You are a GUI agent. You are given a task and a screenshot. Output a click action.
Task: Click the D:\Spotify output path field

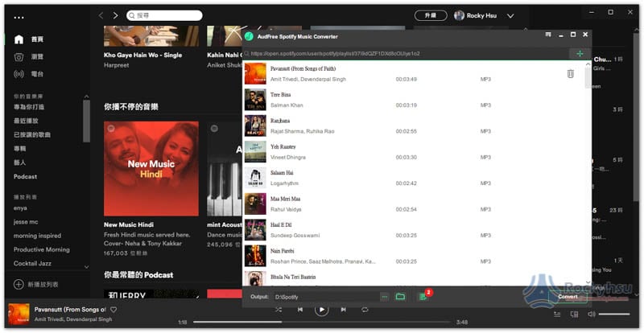click(327, 297)
